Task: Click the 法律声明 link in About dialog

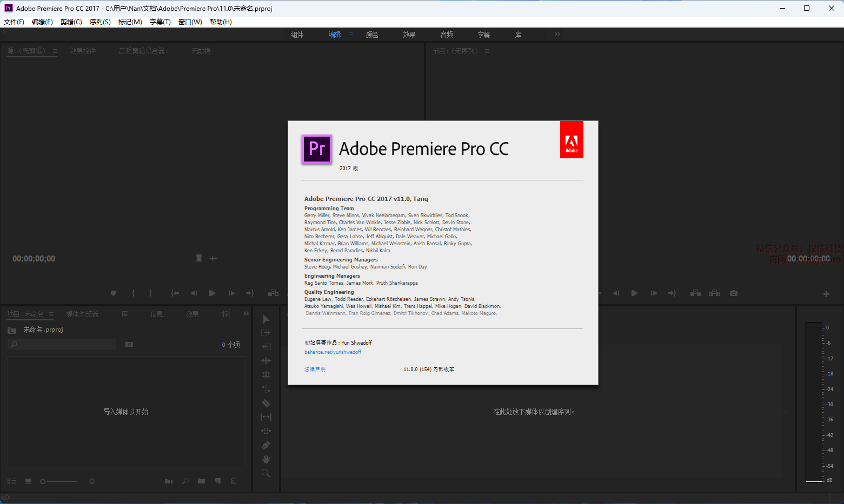Action: [x=315, y=369]
